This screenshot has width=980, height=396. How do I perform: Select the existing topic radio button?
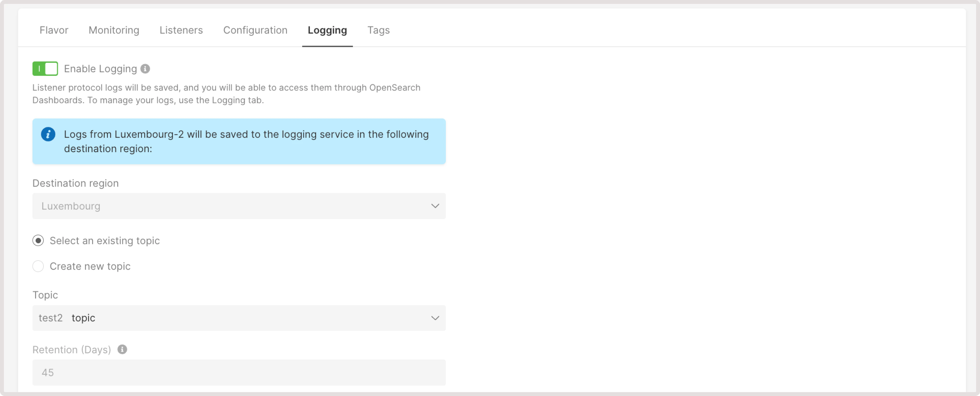click(38, 240)
